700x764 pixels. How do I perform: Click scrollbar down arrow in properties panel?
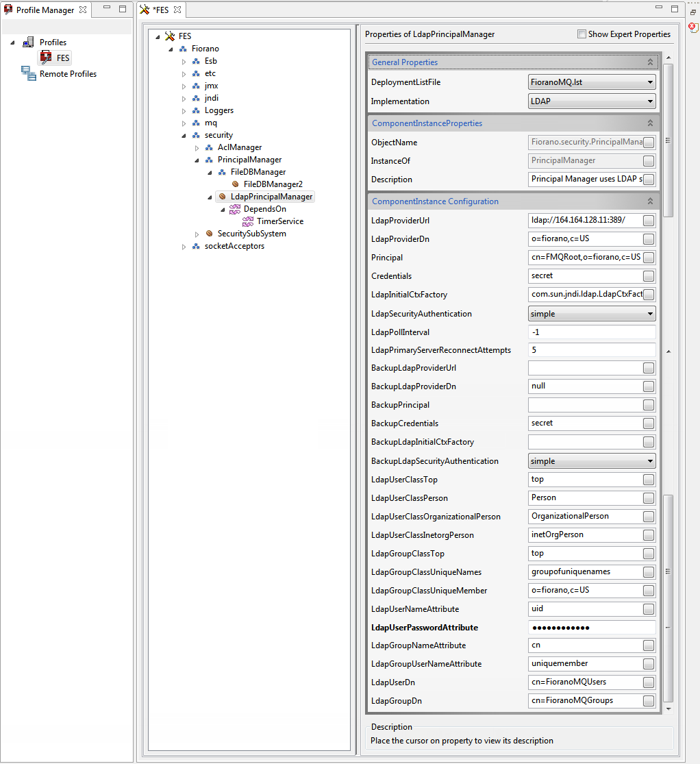coord(668,709)
